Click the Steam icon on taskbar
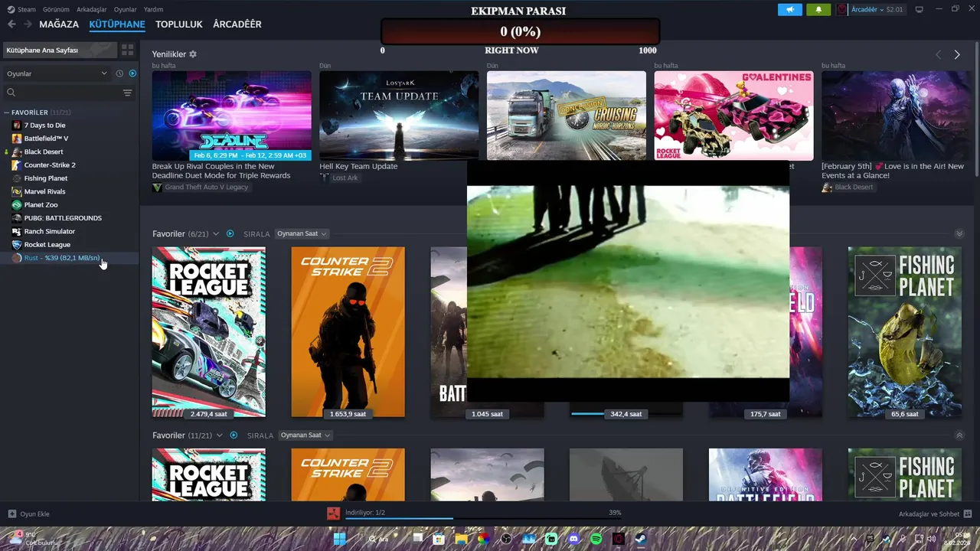The height and width of the screenshot is (551, 980). [x=641, y=539]
